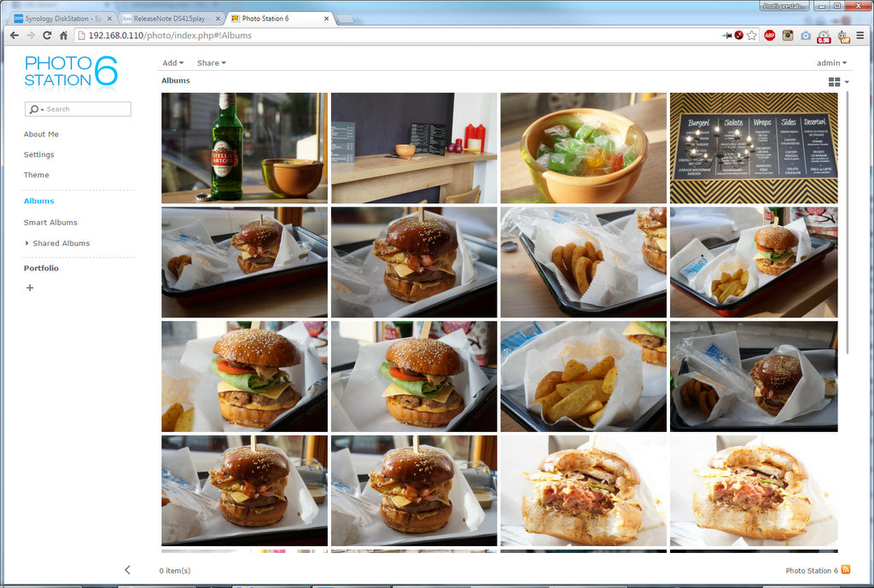The height and width of the screenshot is (588, 874).
Task: Click the 0 item(s) status text
Action: (x=175, y=571)
